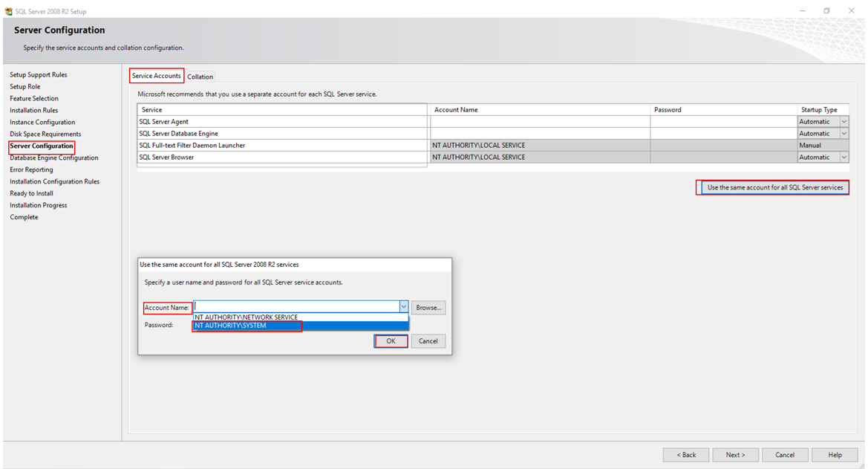This screenshot has width=868, height=469.
Task: Expand SQL Server Browser startup type dropdown
Action: (843, 158)
